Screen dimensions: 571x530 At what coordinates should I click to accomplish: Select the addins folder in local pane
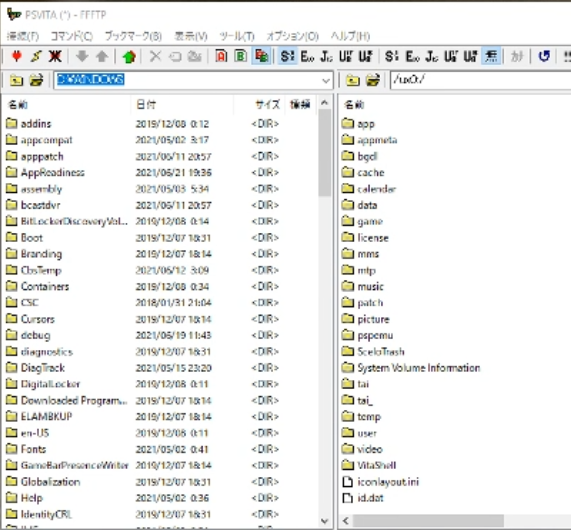(x=29, y=124)
